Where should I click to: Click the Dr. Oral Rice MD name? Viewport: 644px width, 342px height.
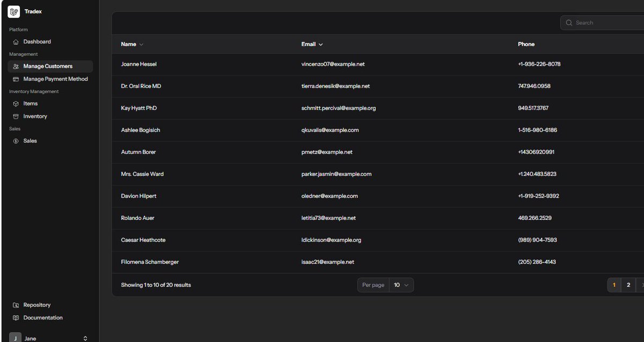(141, 86)
